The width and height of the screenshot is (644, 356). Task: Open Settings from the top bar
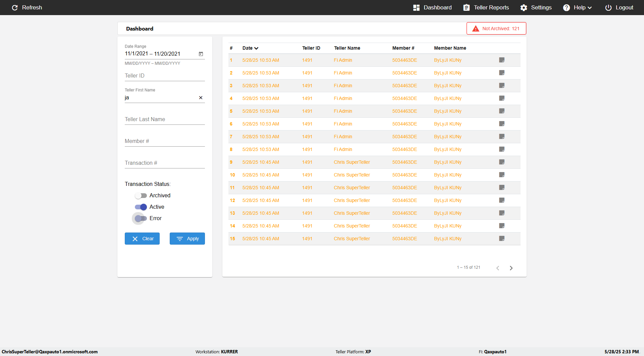coord(536,7)
